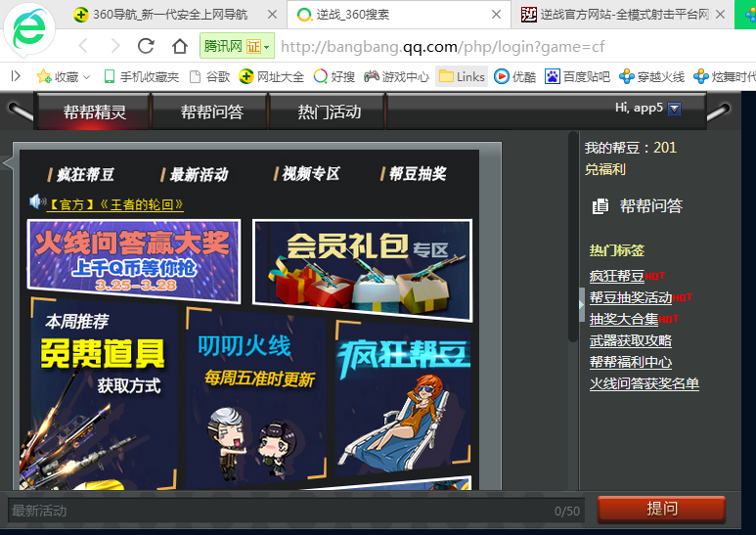The image size is (756, 535).
Task: Open the home page via house icon
Action: 180,46
